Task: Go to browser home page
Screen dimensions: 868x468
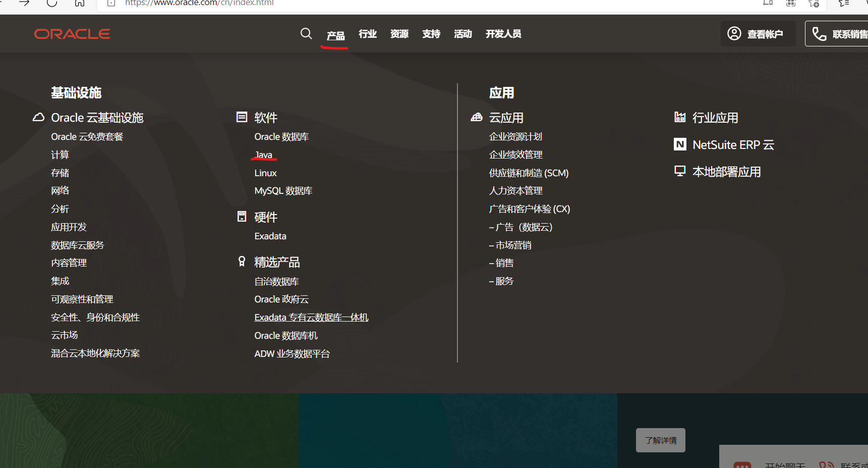Action: 80,3
